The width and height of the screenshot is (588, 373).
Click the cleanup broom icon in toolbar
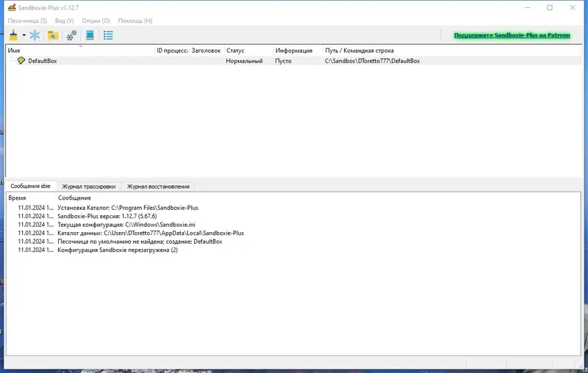coord(13,35)
